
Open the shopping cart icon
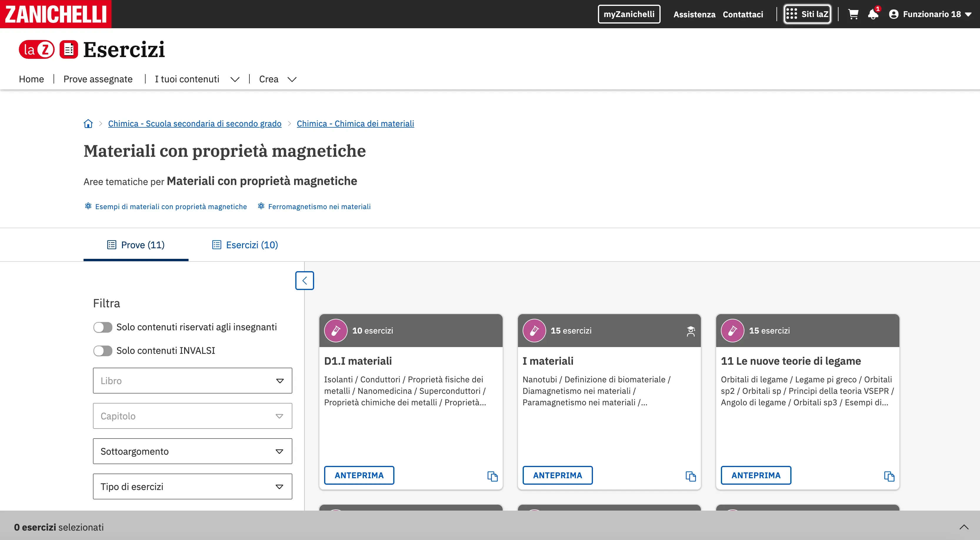coord(853,14)
